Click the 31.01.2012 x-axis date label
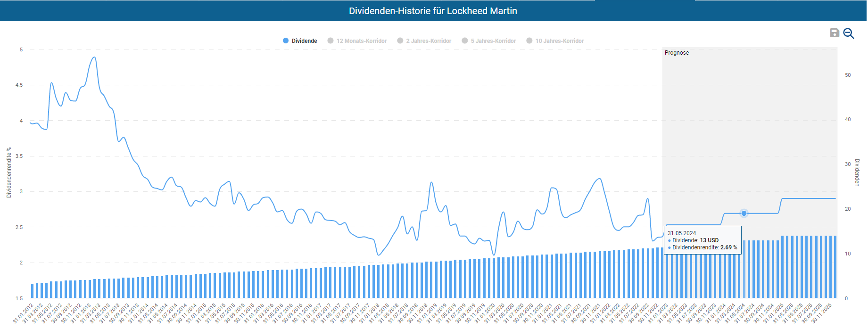This screenshot has height=329, width=868. click(23, 314)
